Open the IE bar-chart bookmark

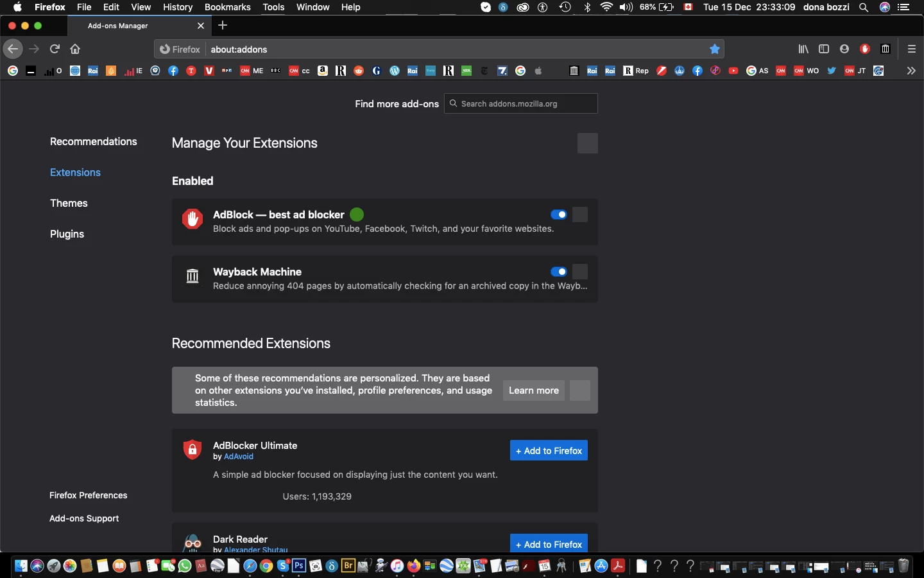133,71
